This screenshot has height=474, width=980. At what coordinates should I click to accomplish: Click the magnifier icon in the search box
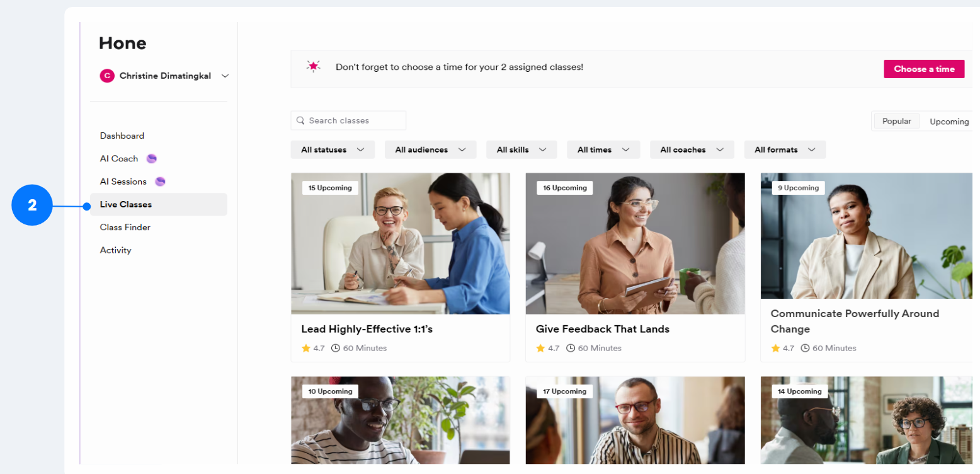(x=301, y=120)
